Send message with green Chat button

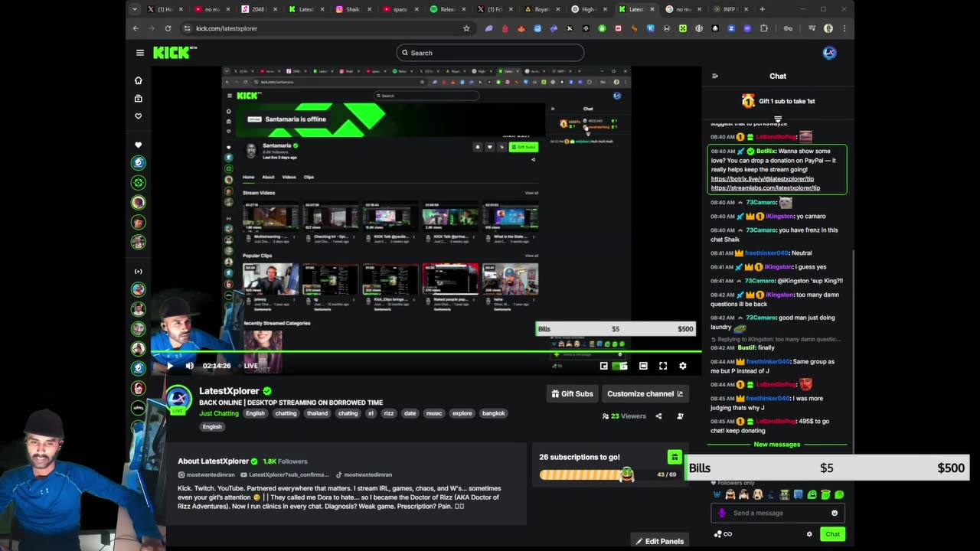tap(832, 534)
